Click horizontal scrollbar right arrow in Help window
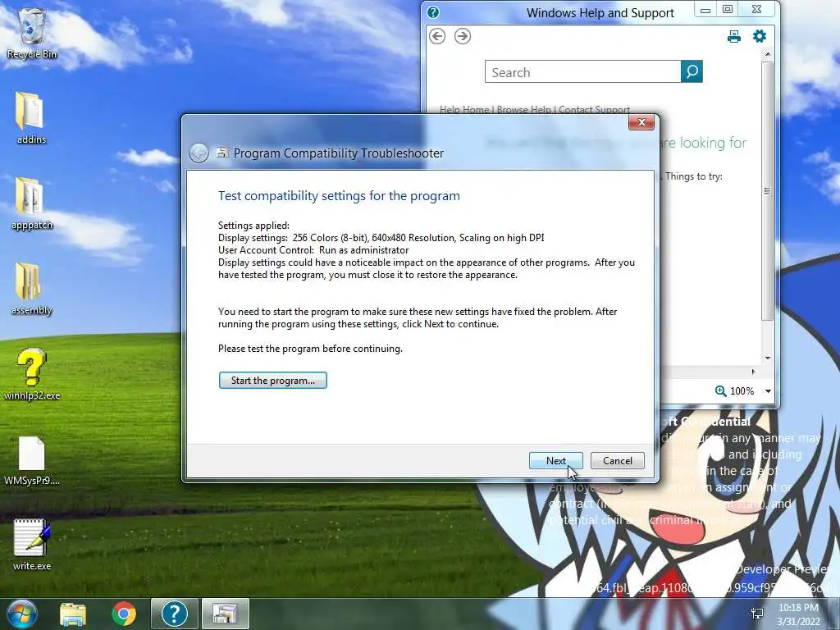Screen dimensions: 840x630 click(x=753, y=372)
